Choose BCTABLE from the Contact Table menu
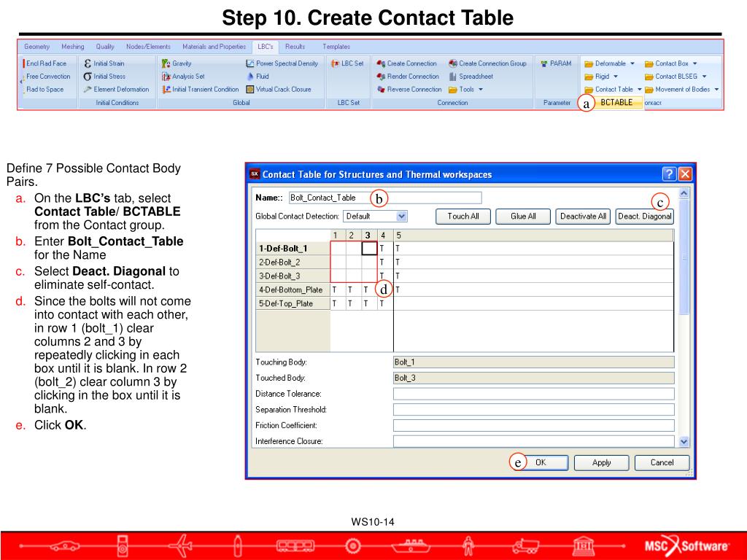The height and width of the screenshot is (560, 747). coord(616,102)
